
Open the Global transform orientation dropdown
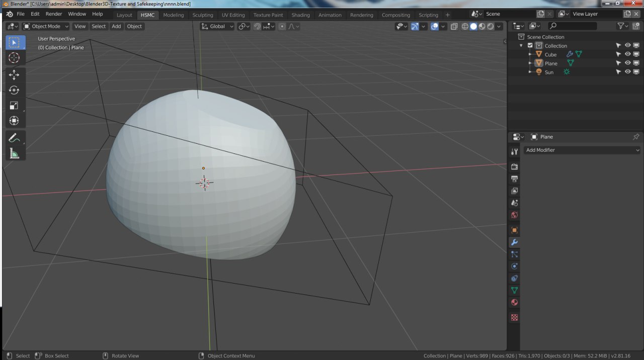tap(217, 26)
